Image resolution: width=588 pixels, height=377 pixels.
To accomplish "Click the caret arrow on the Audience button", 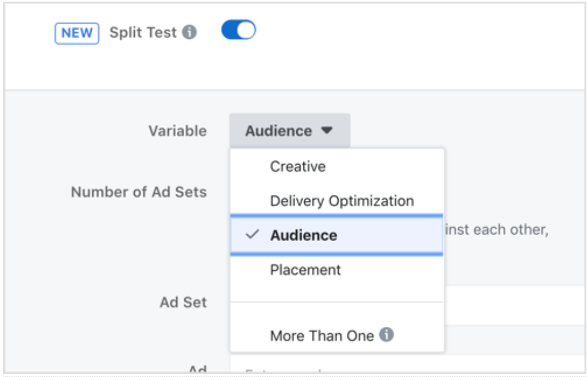I will 326,131.
